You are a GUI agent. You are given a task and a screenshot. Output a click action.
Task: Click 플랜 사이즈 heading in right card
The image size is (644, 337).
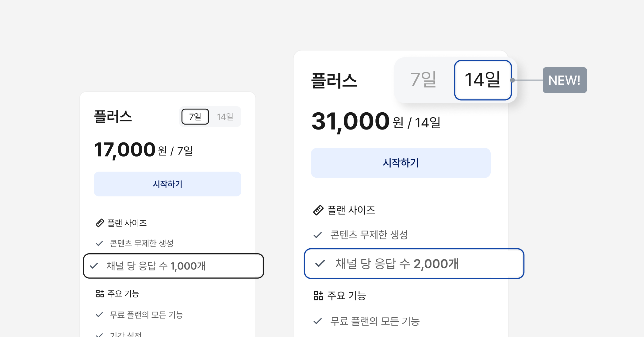coord(351,210)
